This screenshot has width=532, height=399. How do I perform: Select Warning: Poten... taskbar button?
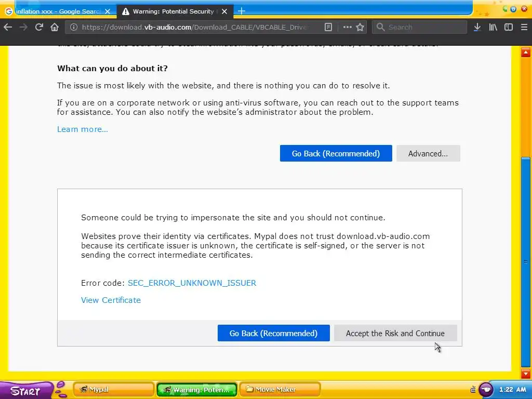(197, 390)
